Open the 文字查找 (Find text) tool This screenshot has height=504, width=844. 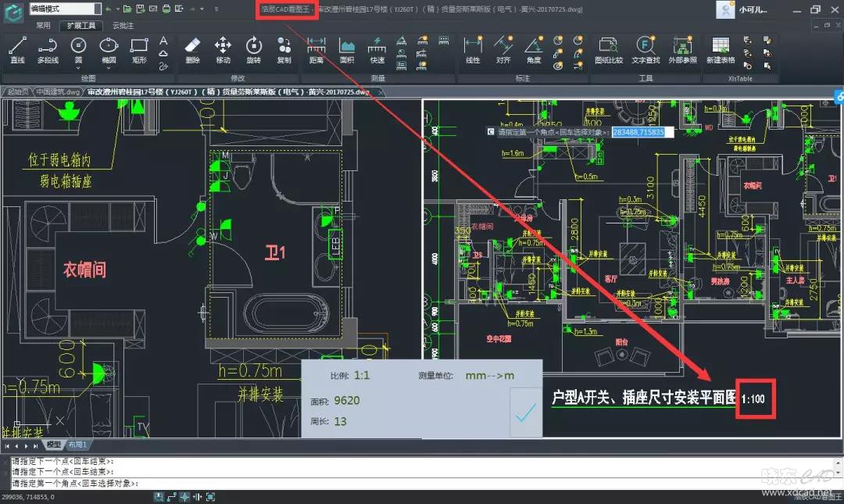pos(646,49)
